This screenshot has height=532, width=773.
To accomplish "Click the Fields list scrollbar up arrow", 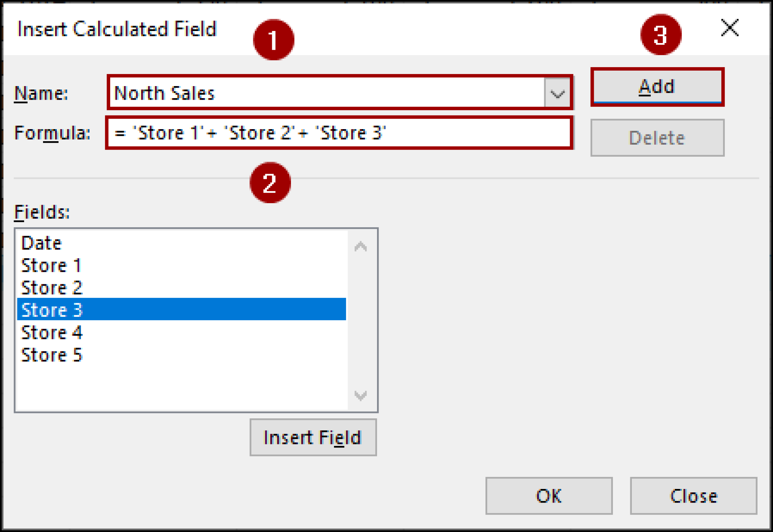I will click(x=361, y=246).
